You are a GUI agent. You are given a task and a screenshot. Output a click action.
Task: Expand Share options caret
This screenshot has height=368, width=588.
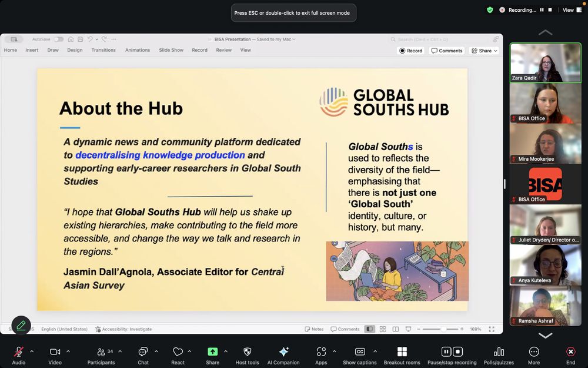[226, 352]
